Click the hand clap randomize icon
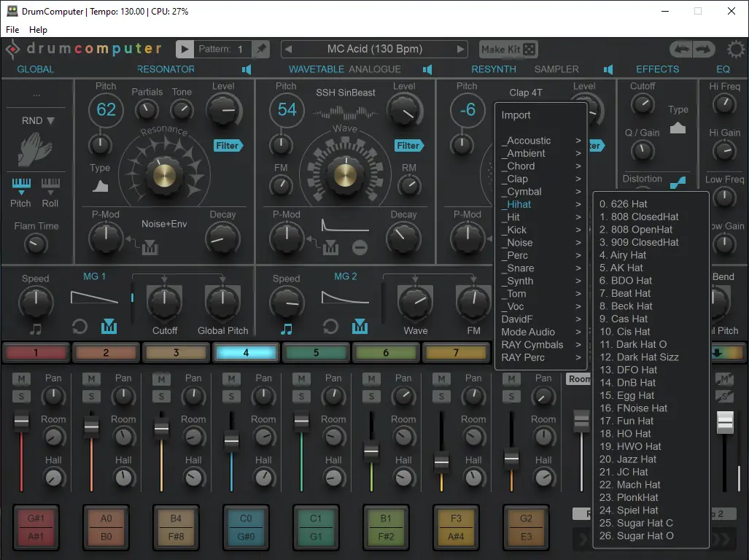 34,149
